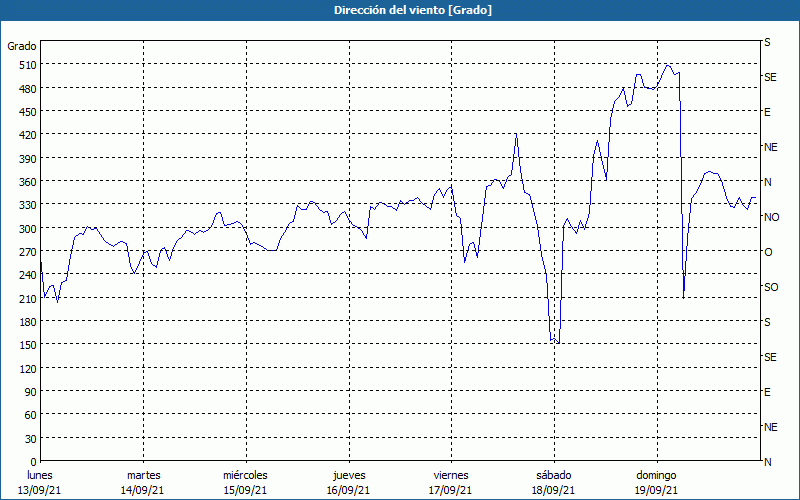Screen dimensions: 800x500
Task: Pick the 360 tick label
Action: [x=28, y=182]
